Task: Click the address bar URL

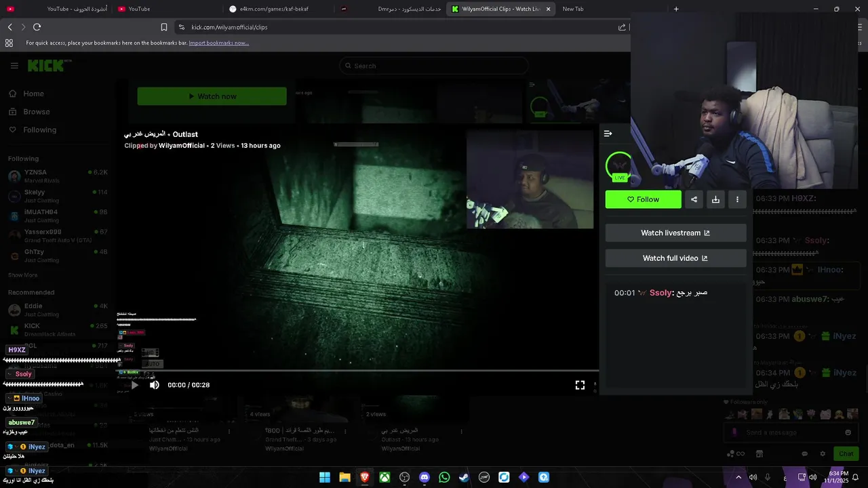Action: 229,27
